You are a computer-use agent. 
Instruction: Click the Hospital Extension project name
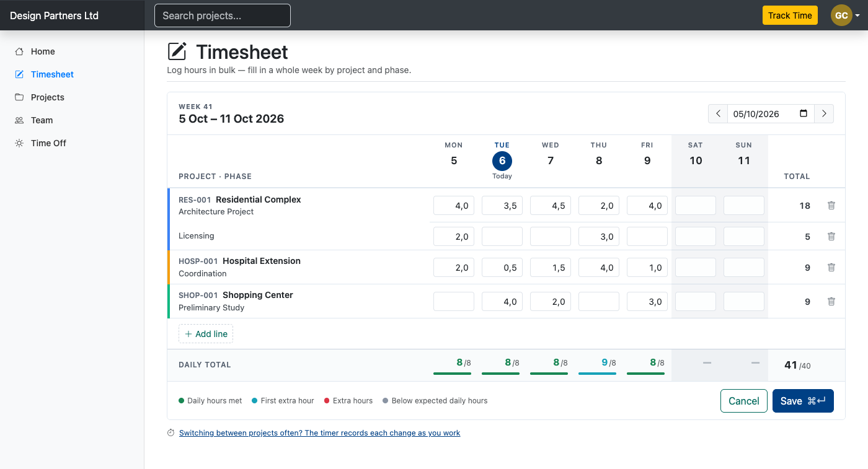(x=262, y=261)
